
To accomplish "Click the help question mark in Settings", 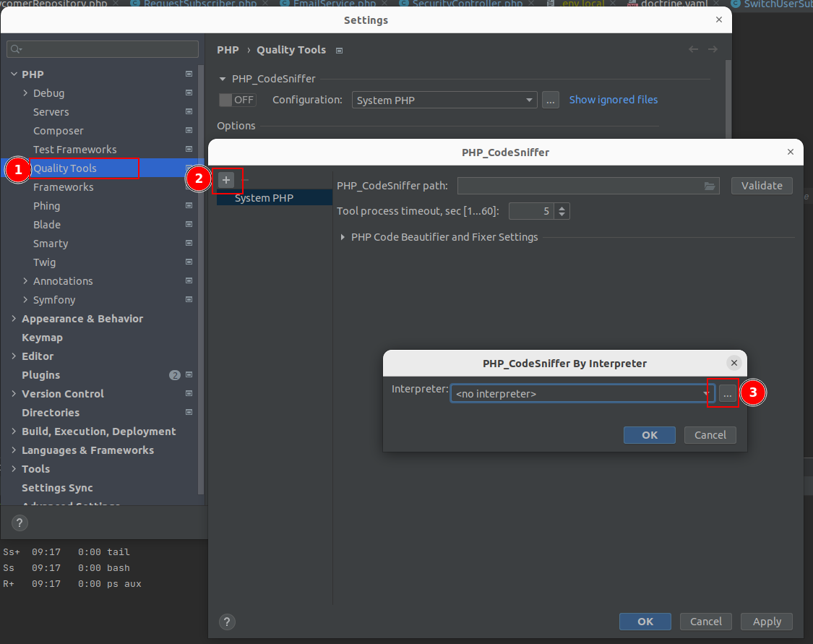I will pos(20,523).
